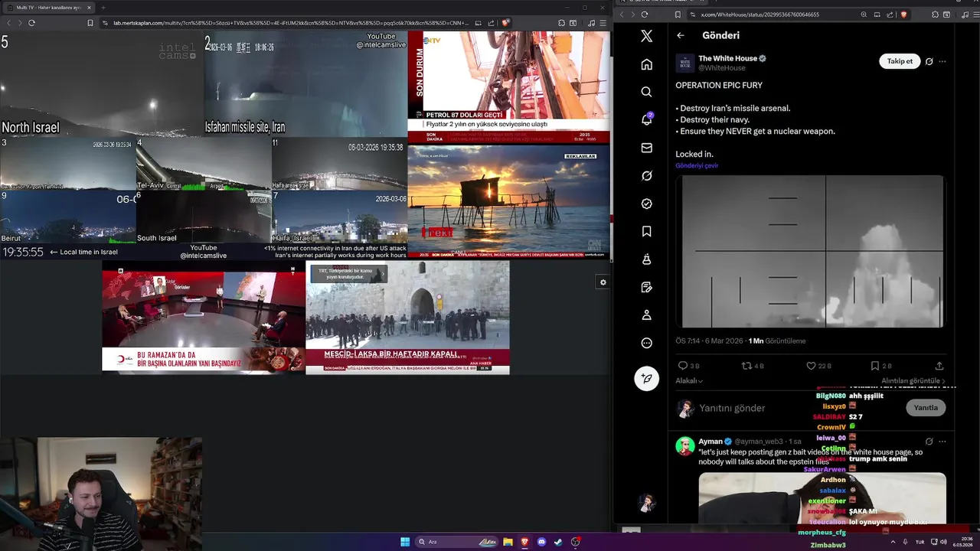Screen dimensions: 980x551
Task: Open Bookmarks in X sidebar
Action: coord(646,231)
